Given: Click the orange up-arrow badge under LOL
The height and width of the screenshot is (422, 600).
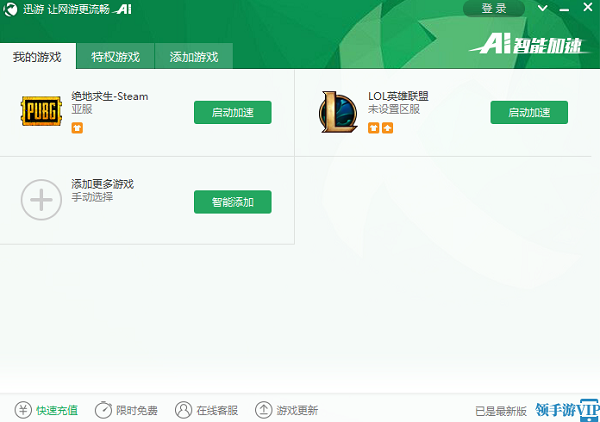Looking at the screenshot, I should 387,128.
